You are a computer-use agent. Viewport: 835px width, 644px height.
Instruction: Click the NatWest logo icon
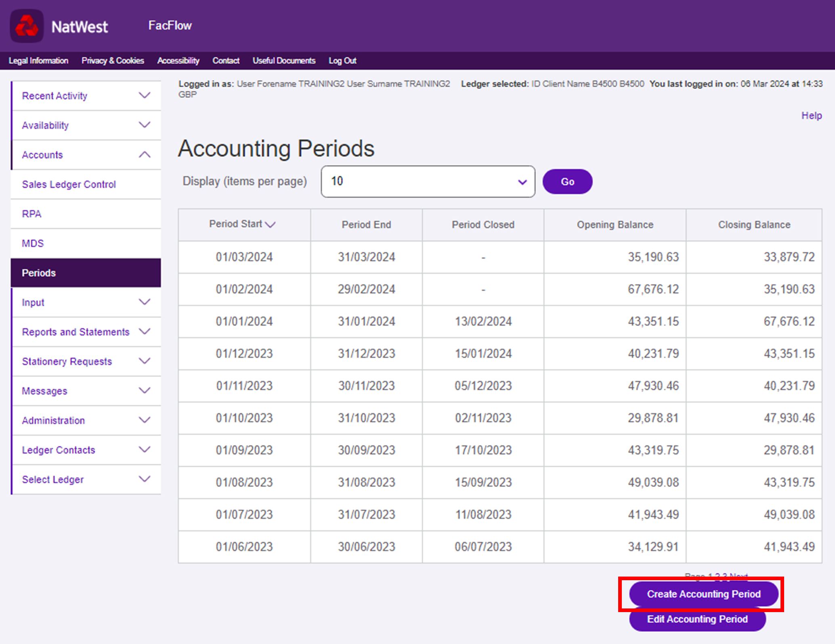(27, 26)
